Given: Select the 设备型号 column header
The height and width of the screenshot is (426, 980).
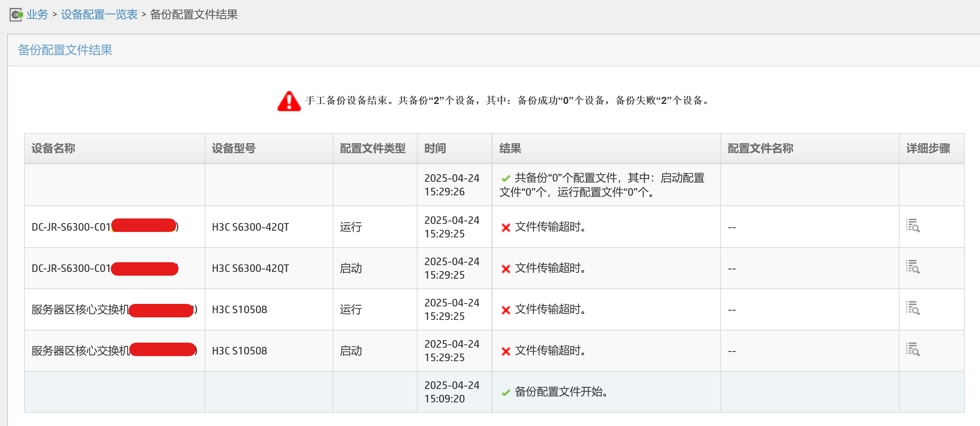Looking at the screenshot, I should tap(234, 149).
